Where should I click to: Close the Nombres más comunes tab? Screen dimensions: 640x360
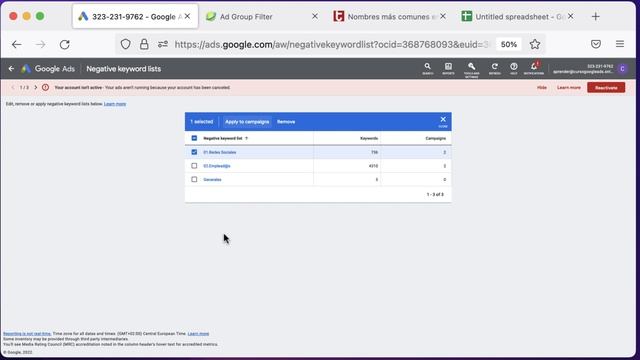pos(443,16)
